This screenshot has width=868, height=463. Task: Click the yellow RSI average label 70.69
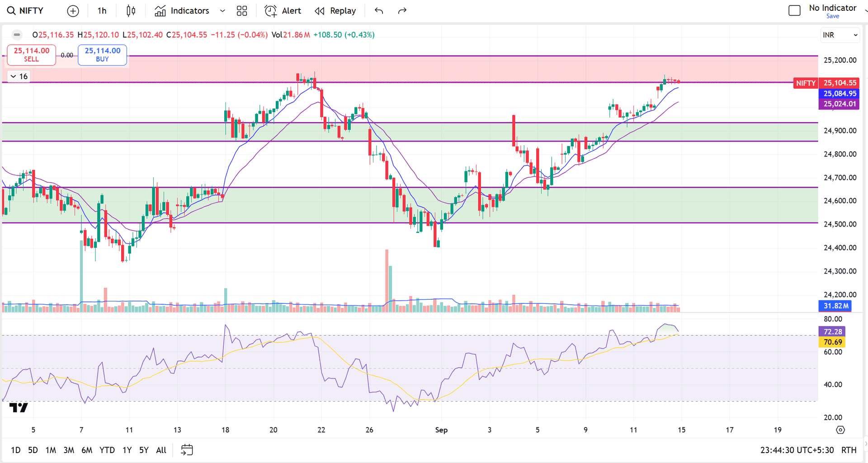pyautogui.click(x=833, y=342)
